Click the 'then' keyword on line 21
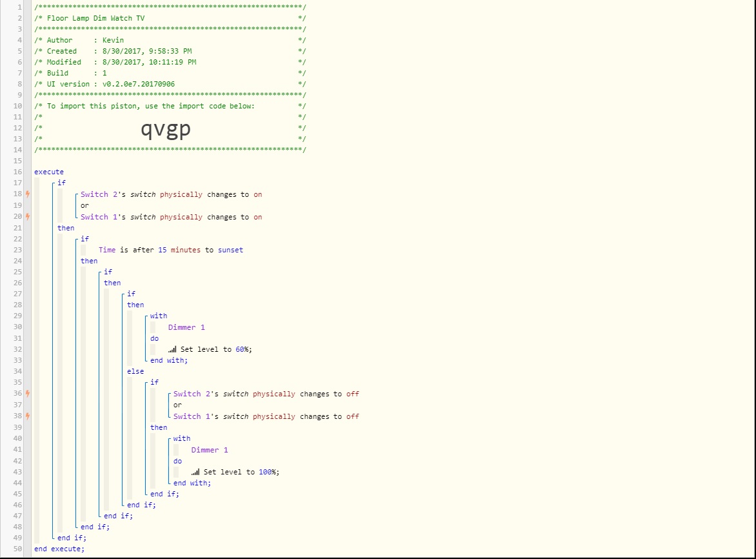756x559 pixels. pyautogui.click(x=66, y=228)
